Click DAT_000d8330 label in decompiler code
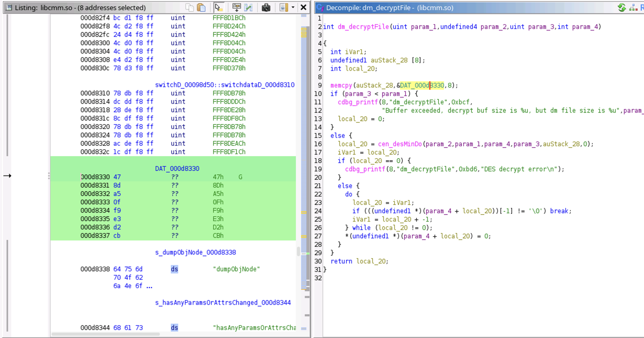This screenshot has height=338, width=644. [x=422, y=86]
